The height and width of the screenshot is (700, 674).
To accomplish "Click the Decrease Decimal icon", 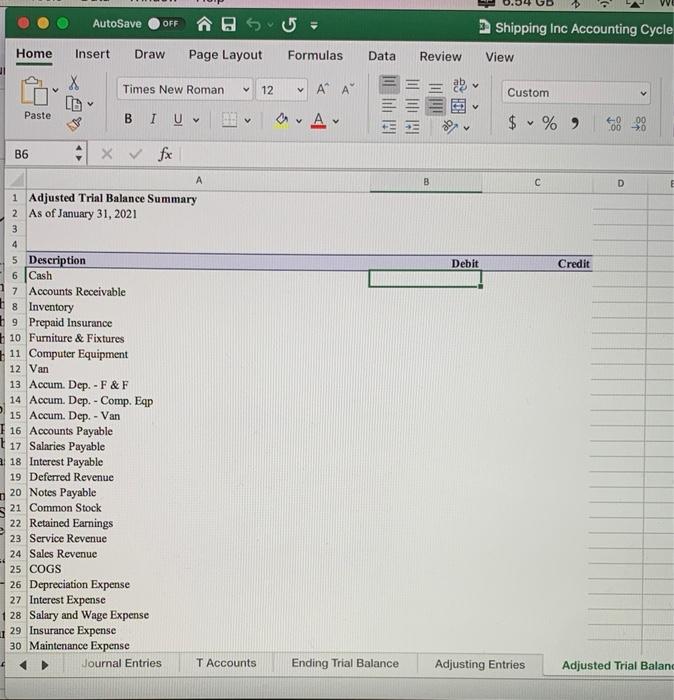I will (x=639, y=125).
